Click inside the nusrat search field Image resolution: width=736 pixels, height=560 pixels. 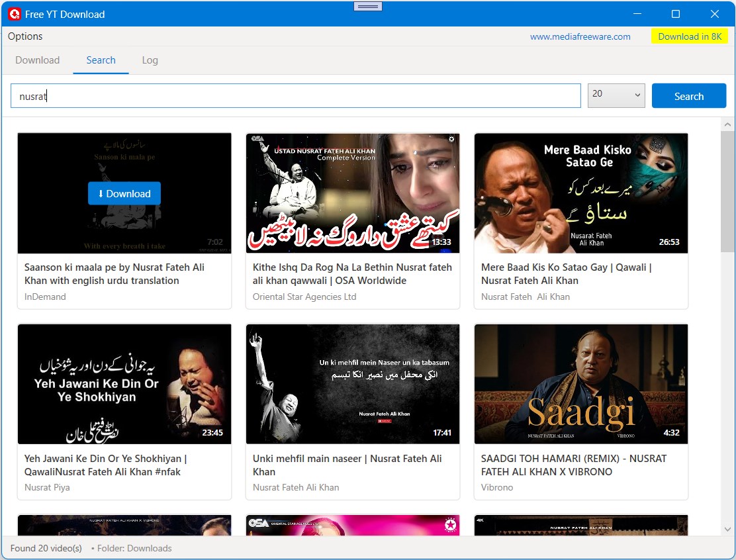tap(295, 95)
